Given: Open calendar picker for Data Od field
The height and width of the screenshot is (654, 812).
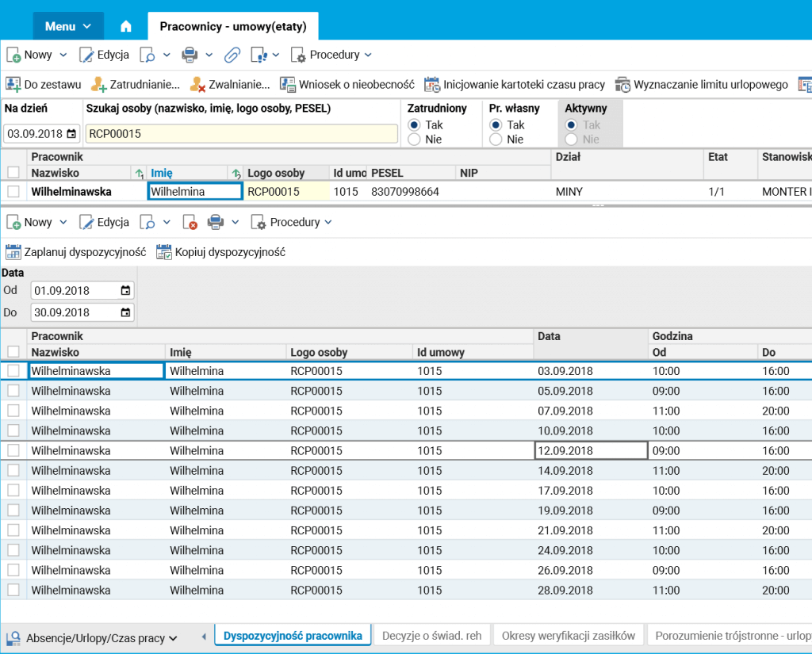Looking at the screenshot, I should click(x=125, y=290).
